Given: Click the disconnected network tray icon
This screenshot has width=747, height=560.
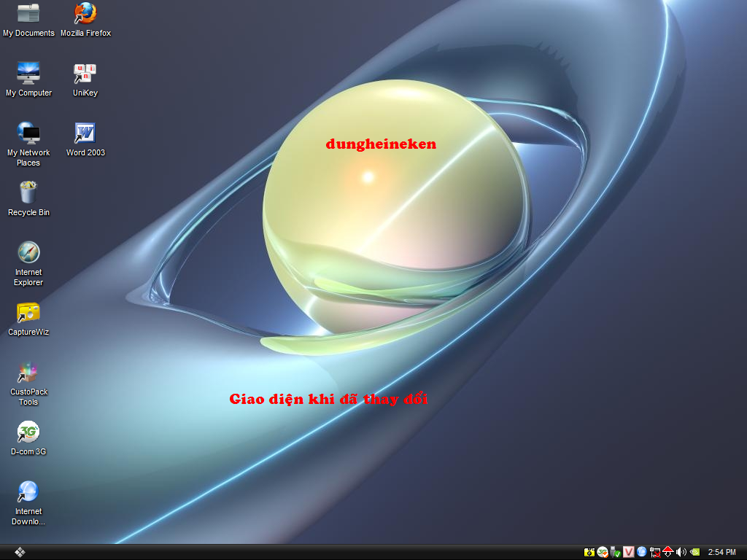Looking at the screenshot, I should [655, 553].
